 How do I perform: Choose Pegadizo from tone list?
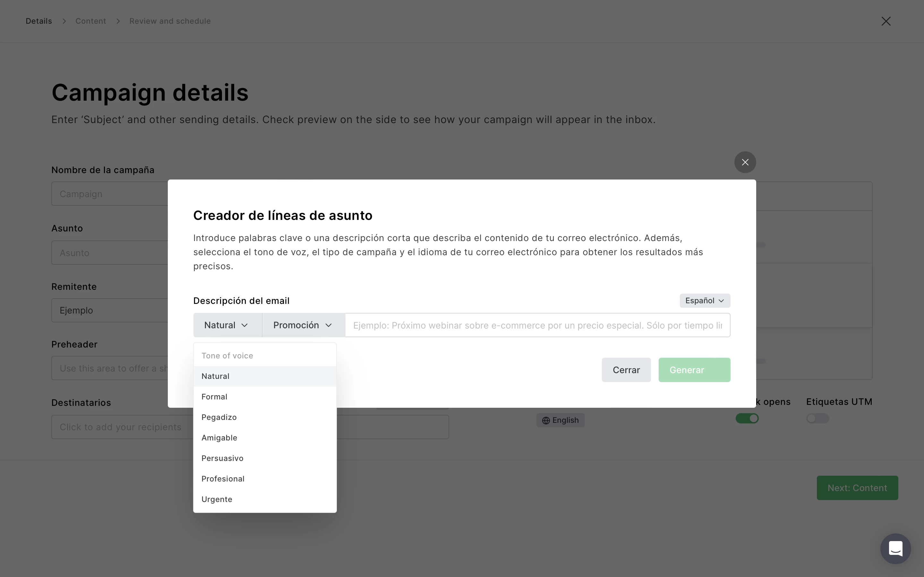pyautogui.click(x=219, y=417)
